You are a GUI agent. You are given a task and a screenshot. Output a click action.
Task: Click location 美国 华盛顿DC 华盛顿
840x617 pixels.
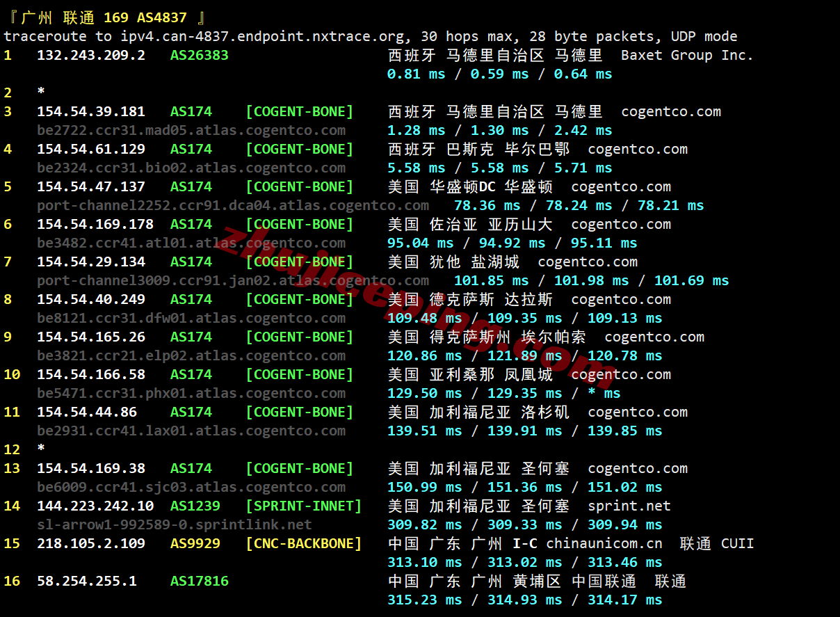470,186
